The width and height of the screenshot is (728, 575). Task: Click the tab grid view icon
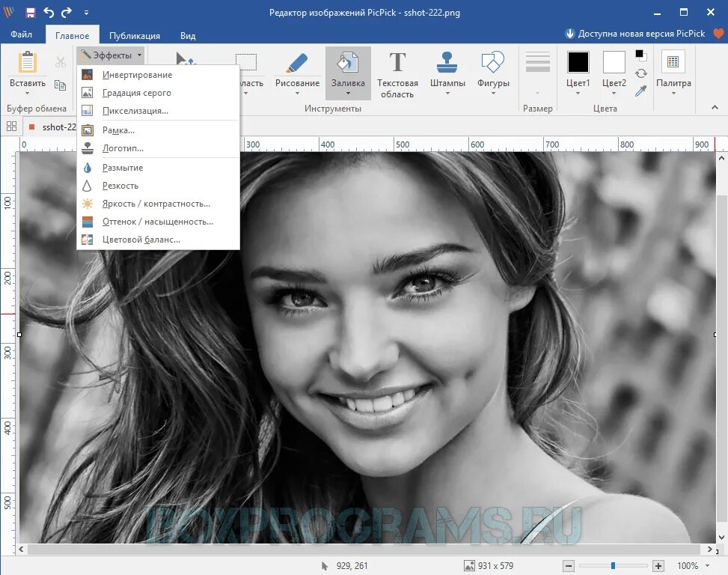12,127
